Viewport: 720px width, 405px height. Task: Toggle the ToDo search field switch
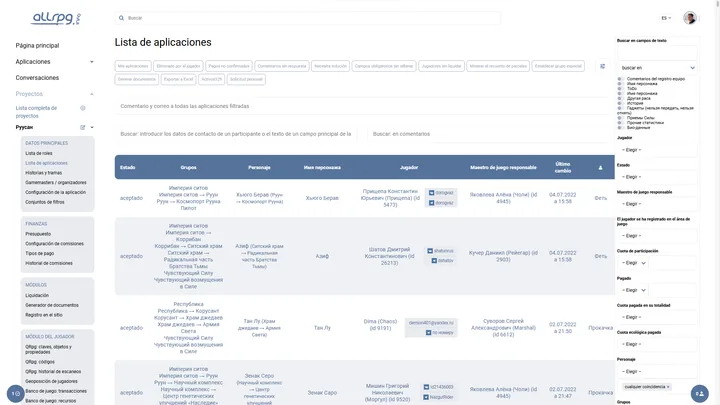619,89
